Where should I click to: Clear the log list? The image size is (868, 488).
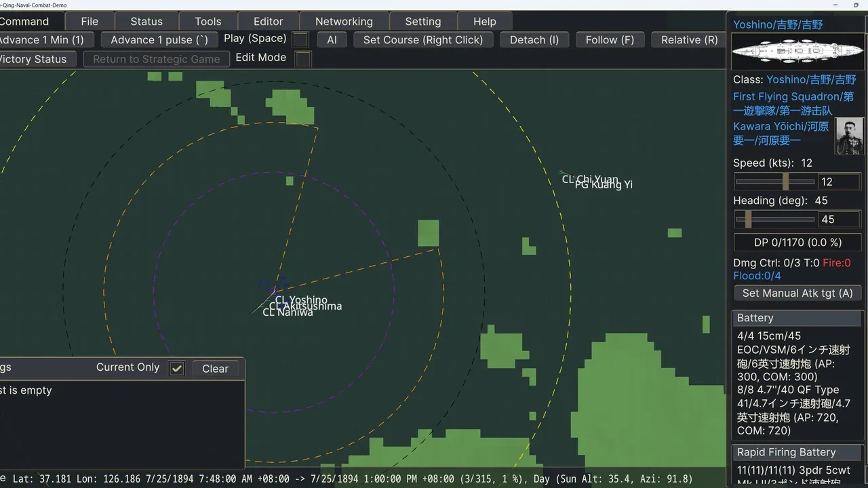coord(215,369)
